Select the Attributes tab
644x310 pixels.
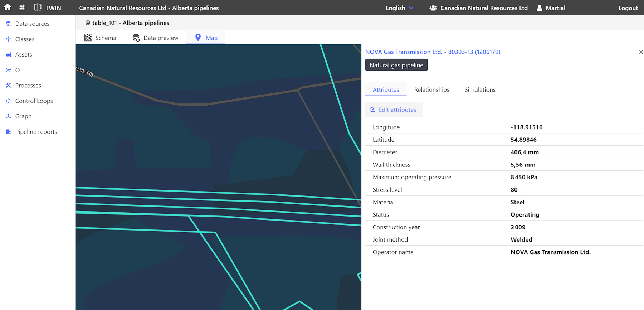[x=386, y=89]
